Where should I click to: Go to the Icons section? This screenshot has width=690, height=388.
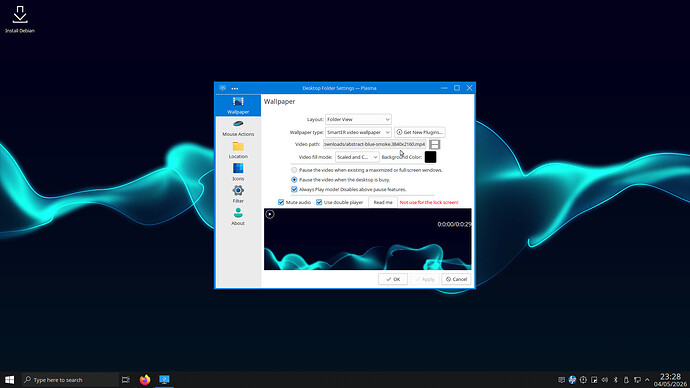[238, 172]
